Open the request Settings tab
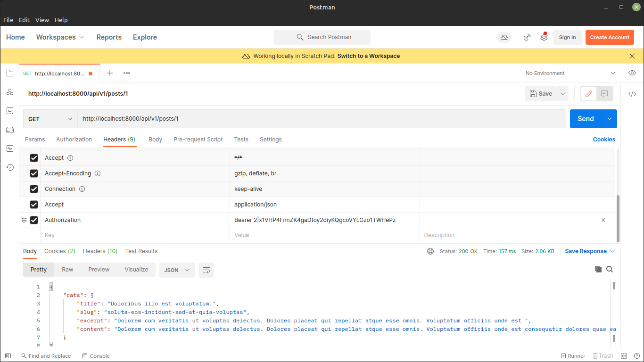Viewport: 644px width, 362px height. [x=271, y=140]
